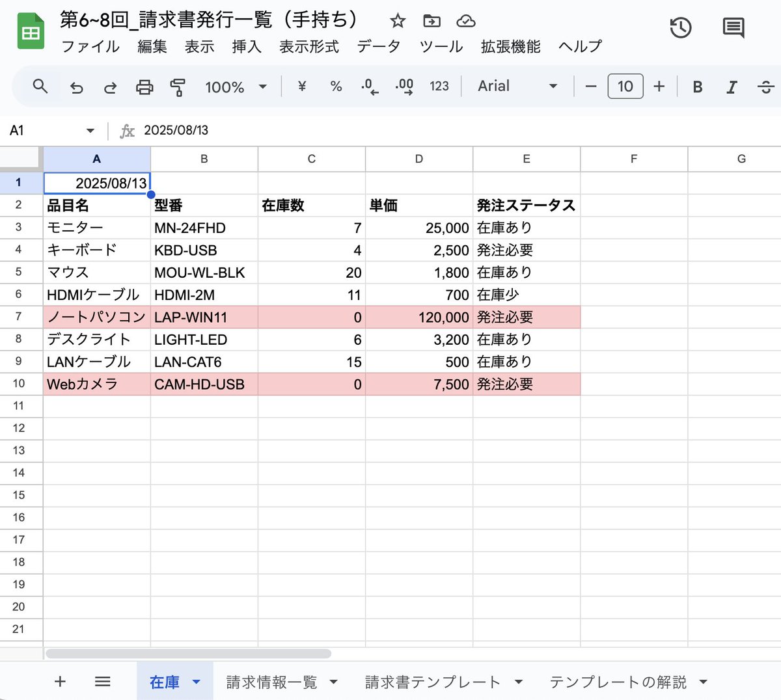Select the row 7 header

coord(18,317)
